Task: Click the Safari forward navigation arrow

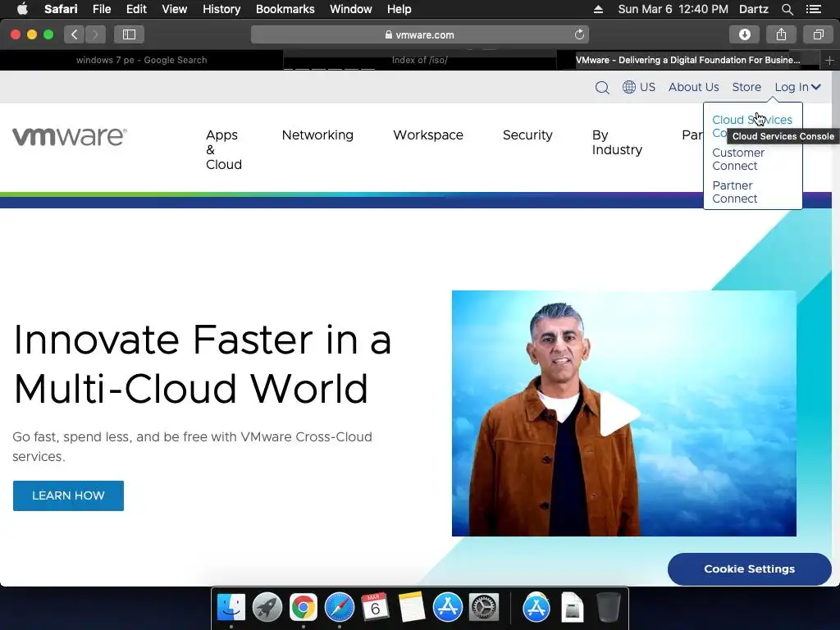Action: pos(95,34)
